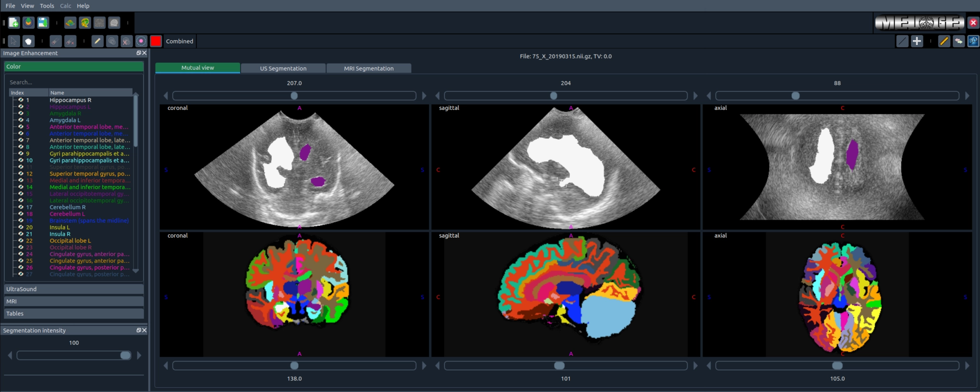Open the Help menu

pos(83,6)
